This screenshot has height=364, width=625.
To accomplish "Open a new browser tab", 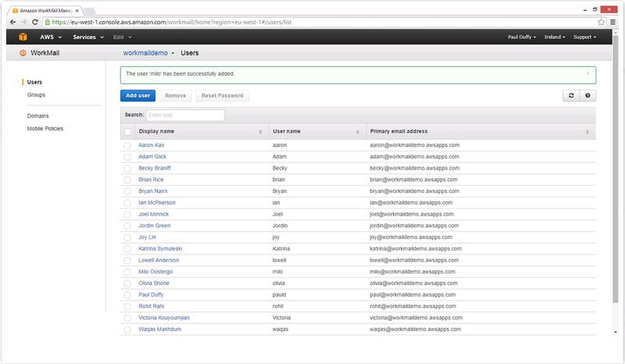I will [x=89, y=11].
